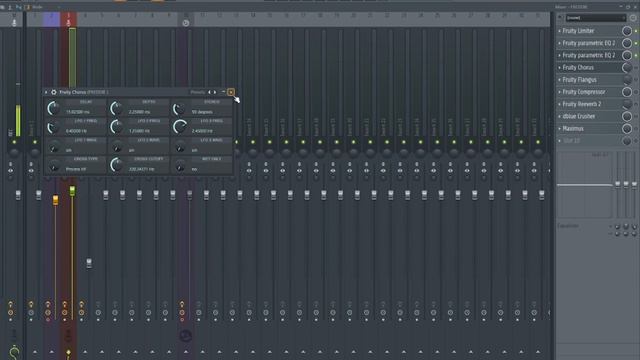Click the dblue Crusher mix level knob
Viewport: 640px width, 360px height.
[627, 117]
